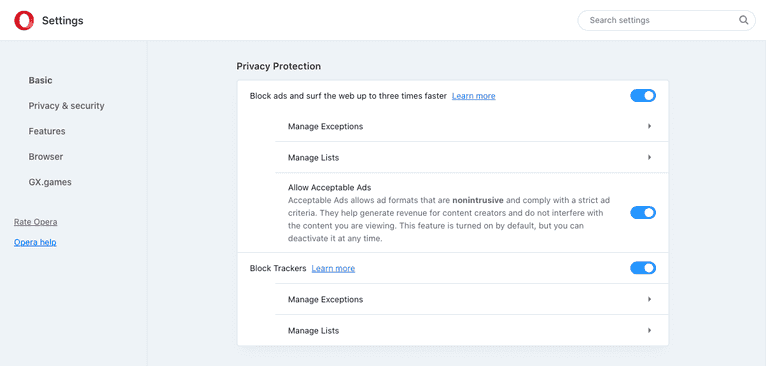The width and height of the screenshot is (766, 366).
Task: Expand Manage Lists arrow under Block Trackers
Action: 649,330
